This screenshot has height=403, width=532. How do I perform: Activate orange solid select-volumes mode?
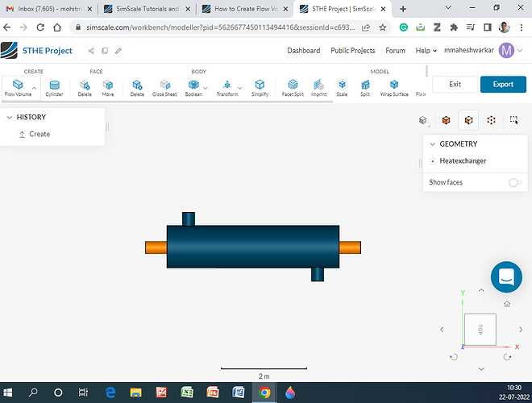[x=447, y=120]
